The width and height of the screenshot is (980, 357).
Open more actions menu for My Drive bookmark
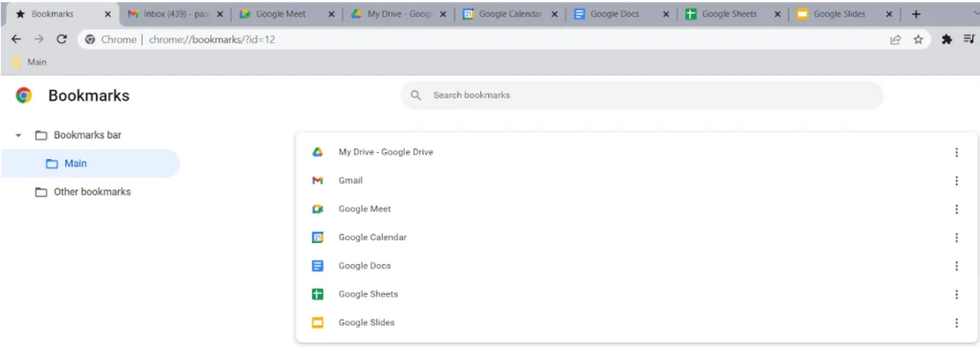pyautogui.click(x=956, y=152)
